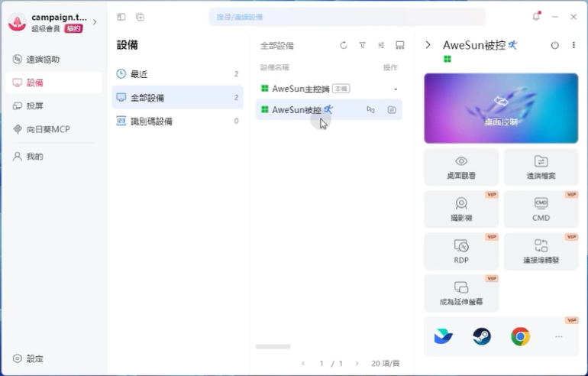Viewport: 588px width, 376px height.
Task: Click the 設備名稱 column header
Action: click(274, 67)
